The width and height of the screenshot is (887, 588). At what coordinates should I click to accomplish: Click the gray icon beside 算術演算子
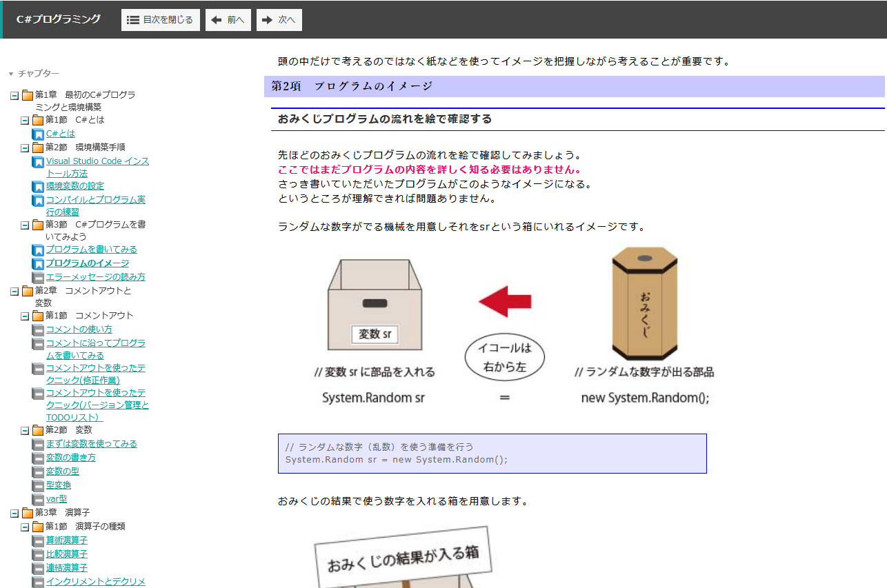(x=38, y=540)
